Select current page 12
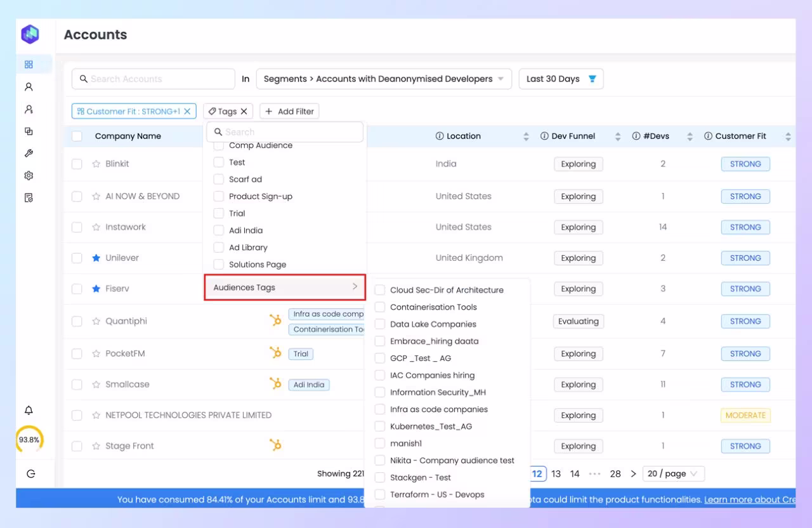Screen dimensions: 812x528 point(537,473)
